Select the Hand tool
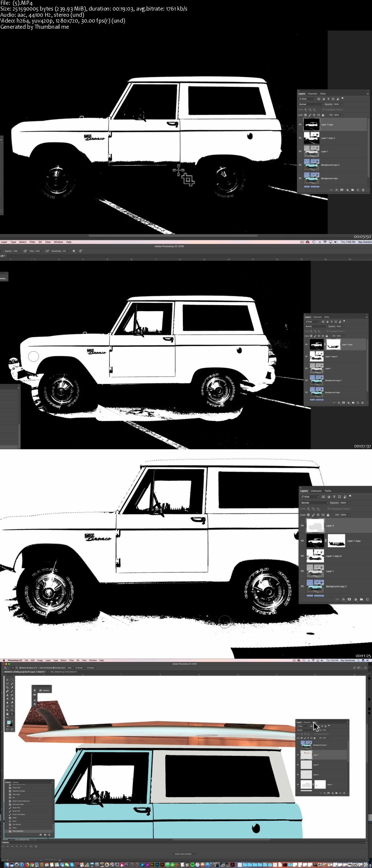The height and width of the screenshot is (868, 372). [7, 714]
